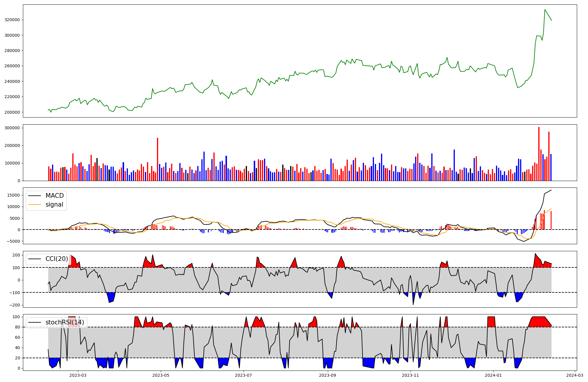Click the 2023-09 x-axis date label
Image resolution: width=588 pixels, height=382 pixels.
[x=328, y=375]
